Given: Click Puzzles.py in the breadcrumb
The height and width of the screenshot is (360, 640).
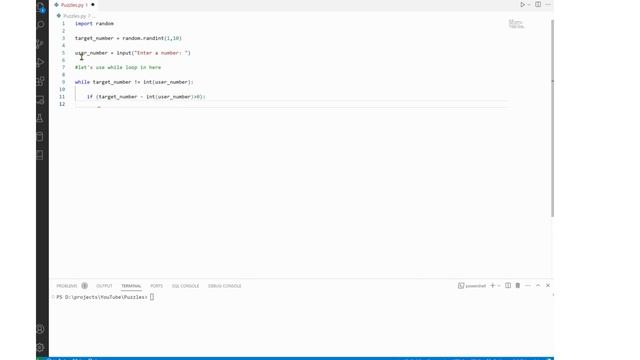Looking at the screenshot, I should pos(75,16).
